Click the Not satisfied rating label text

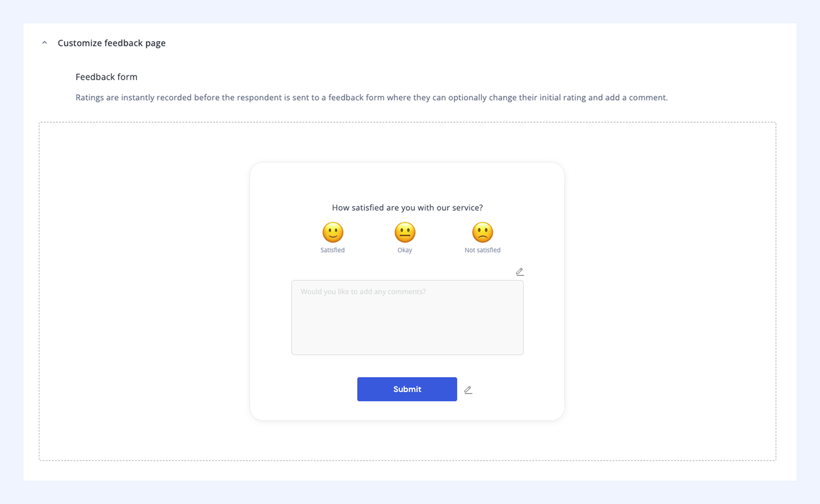[482, 250]
